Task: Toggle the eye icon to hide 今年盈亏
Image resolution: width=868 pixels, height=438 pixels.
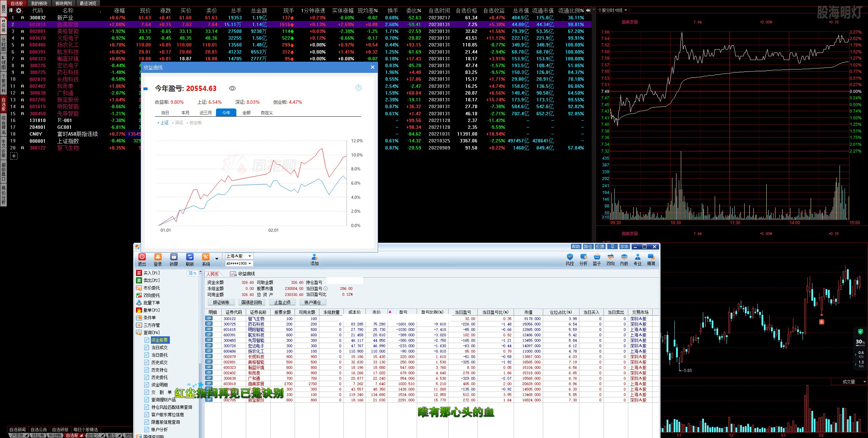Action: click(x=232, y=88)
